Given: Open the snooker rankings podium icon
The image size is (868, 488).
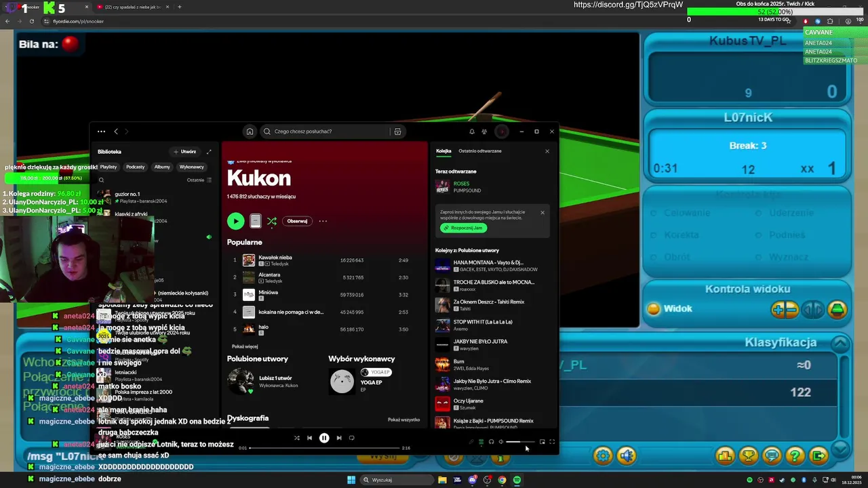Looking at the screenshot, I should click(725, 455).
